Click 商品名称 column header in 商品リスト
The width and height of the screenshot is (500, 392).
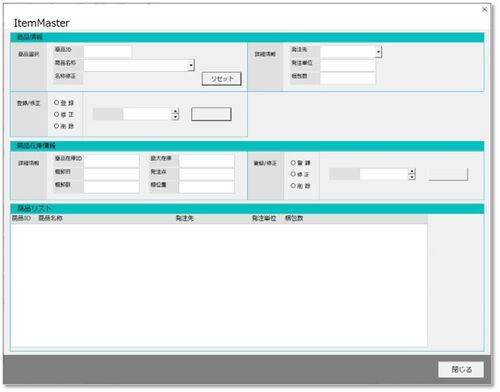pos(50,218)
